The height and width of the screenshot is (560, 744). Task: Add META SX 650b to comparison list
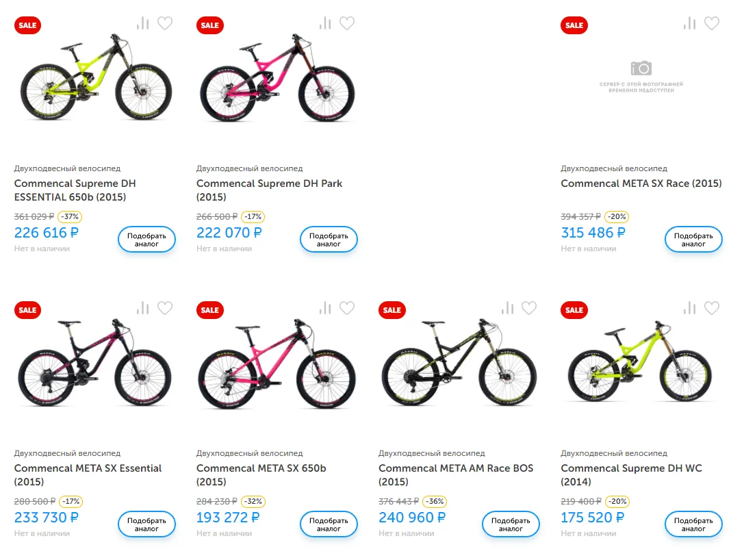pyautogui.click(x=324, y=309)
